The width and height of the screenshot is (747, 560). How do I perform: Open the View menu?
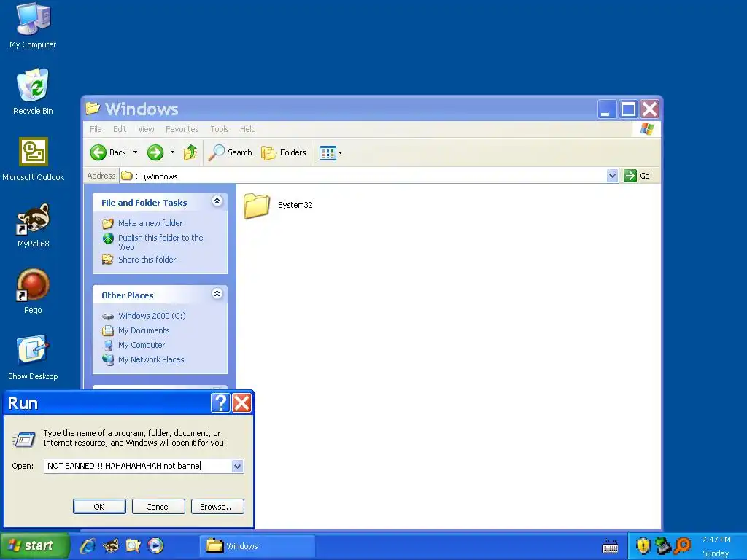point(146,129)
